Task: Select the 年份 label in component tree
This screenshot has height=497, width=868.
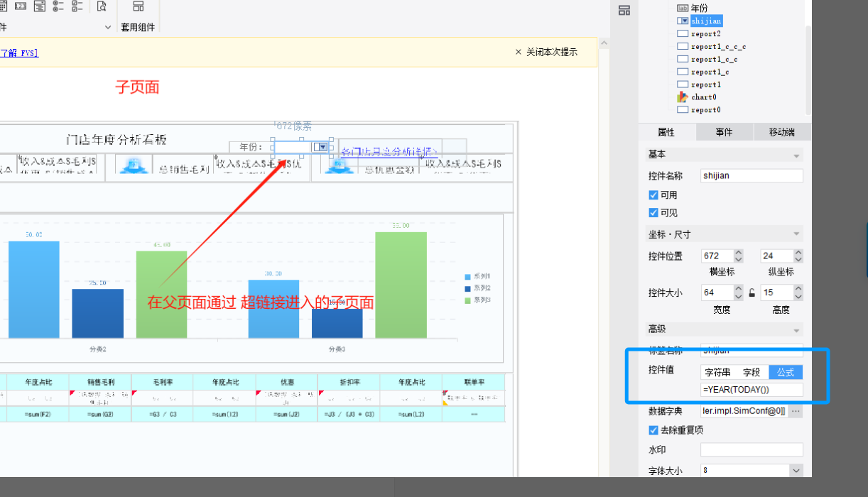Action: tap(699, 8)
